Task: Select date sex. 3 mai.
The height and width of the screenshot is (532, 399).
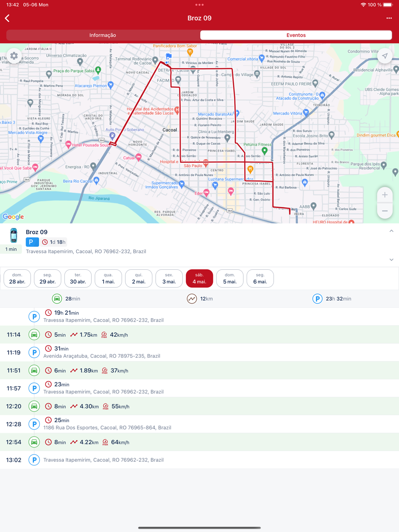Action: pos(169,278)
